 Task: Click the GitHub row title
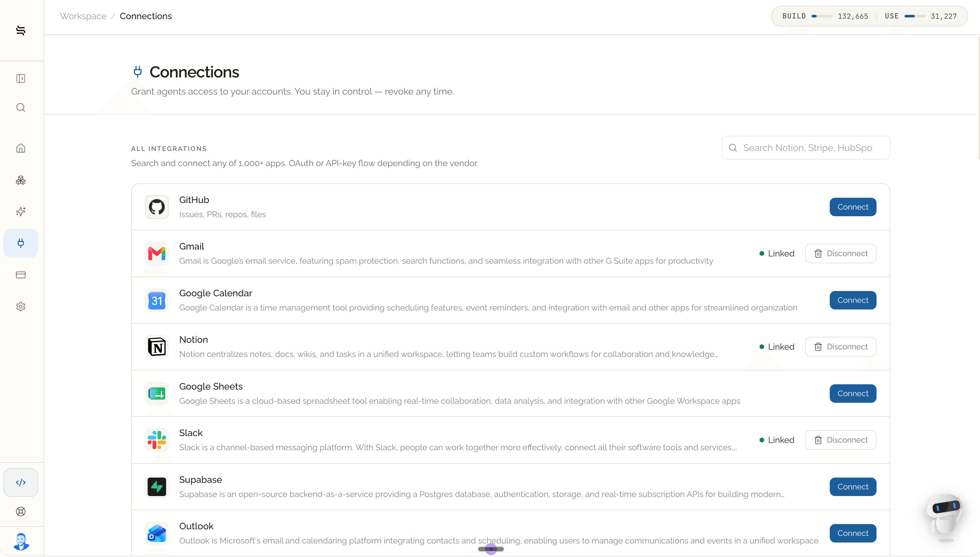pyautogui.click(x=194, y=200)
